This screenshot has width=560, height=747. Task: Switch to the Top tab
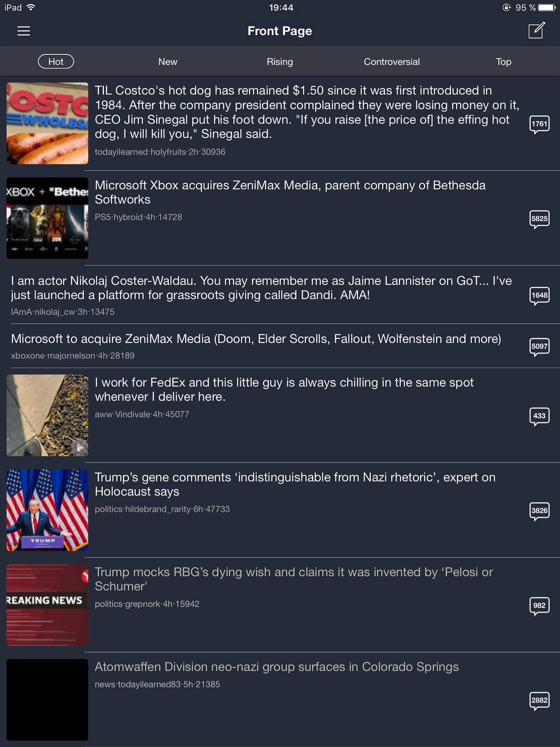(x=504, y=62)
